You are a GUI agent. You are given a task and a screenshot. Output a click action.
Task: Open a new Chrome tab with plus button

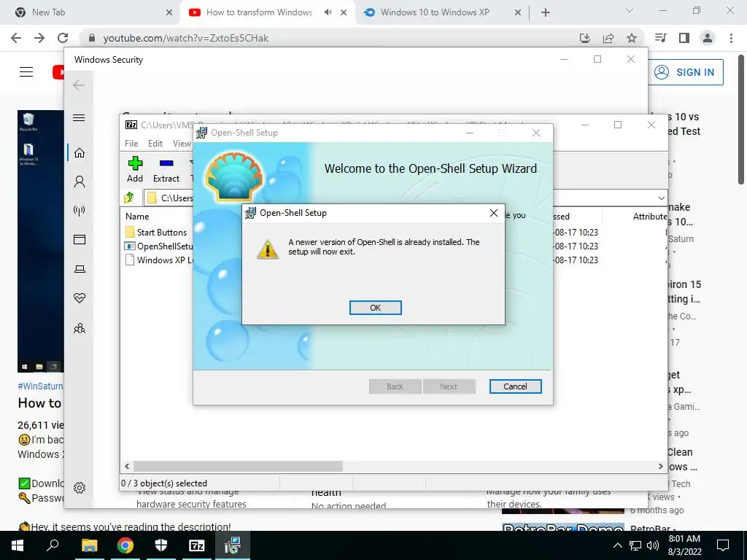(x=546, y=13)
